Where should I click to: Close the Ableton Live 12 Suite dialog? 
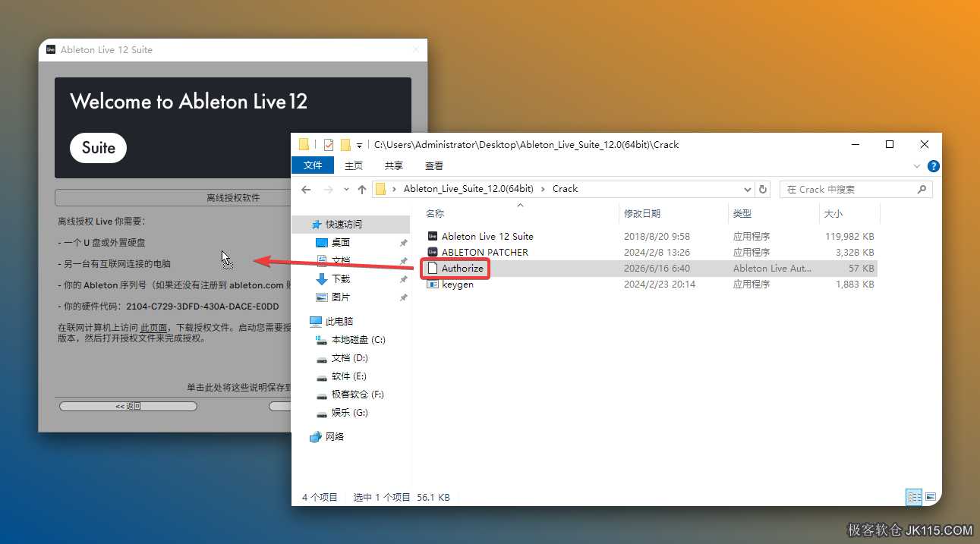tap(414, 50)
